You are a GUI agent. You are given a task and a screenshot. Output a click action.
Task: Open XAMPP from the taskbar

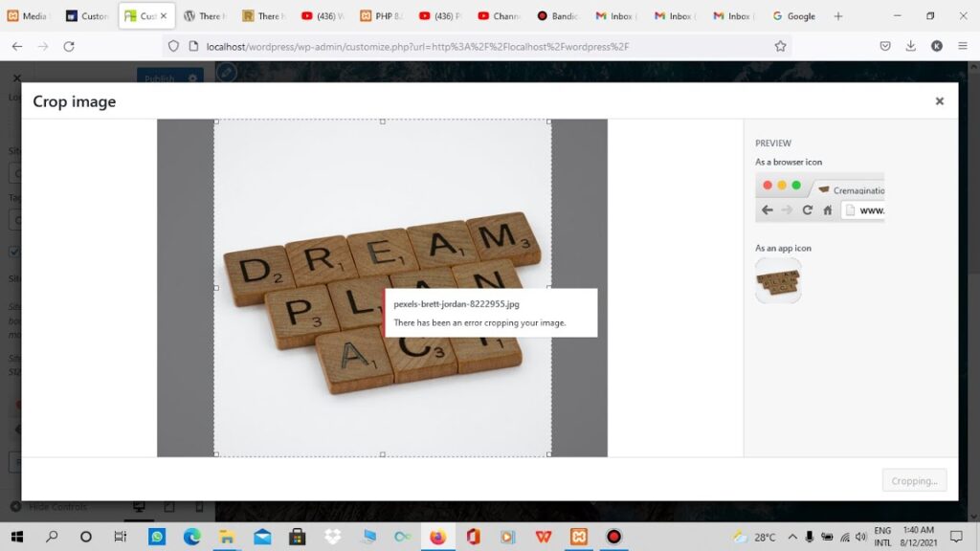point(579,537)
